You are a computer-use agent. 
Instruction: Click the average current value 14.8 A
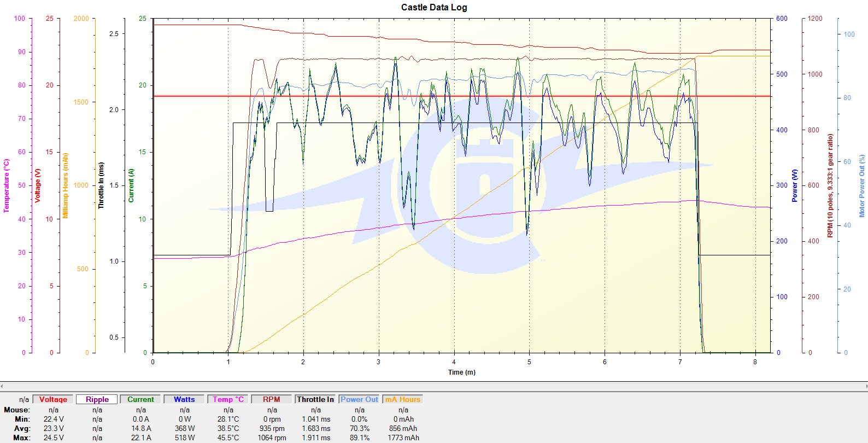(x=141, y=428)
